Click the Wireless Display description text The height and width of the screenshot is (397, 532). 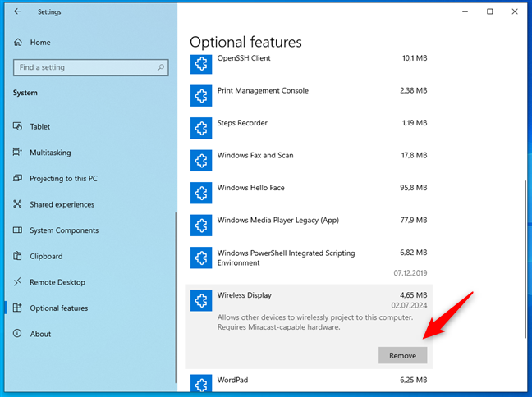click(315, 322)
